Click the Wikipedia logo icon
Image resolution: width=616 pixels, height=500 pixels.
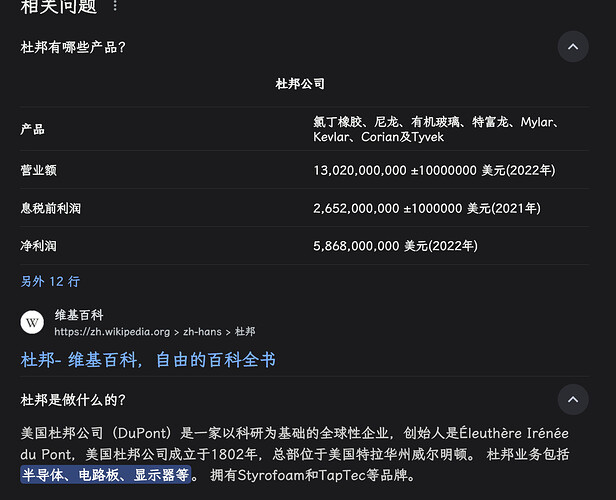click(x=32, y=322)
